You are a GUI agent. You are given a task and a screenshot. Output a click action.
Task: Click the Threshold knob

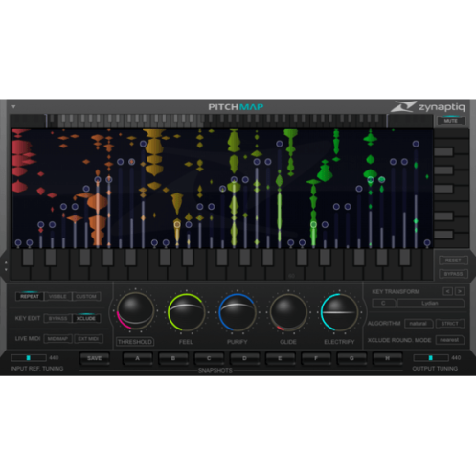pos(135,310)
